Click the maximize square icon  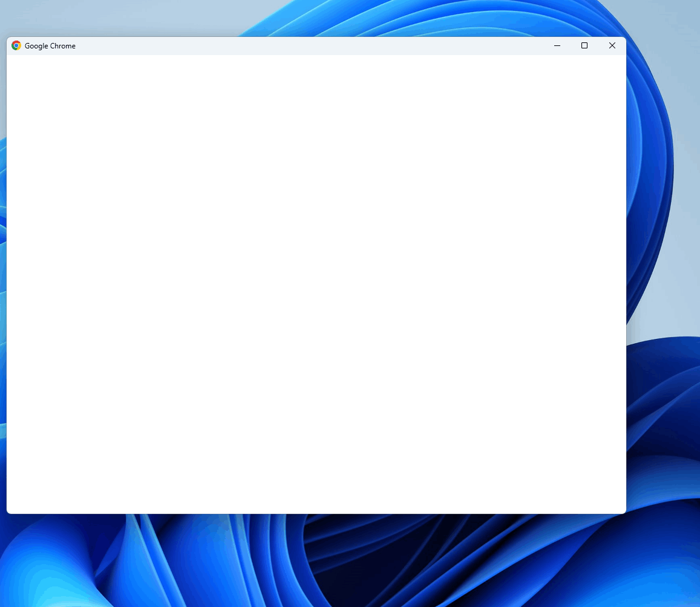[584, 45]
